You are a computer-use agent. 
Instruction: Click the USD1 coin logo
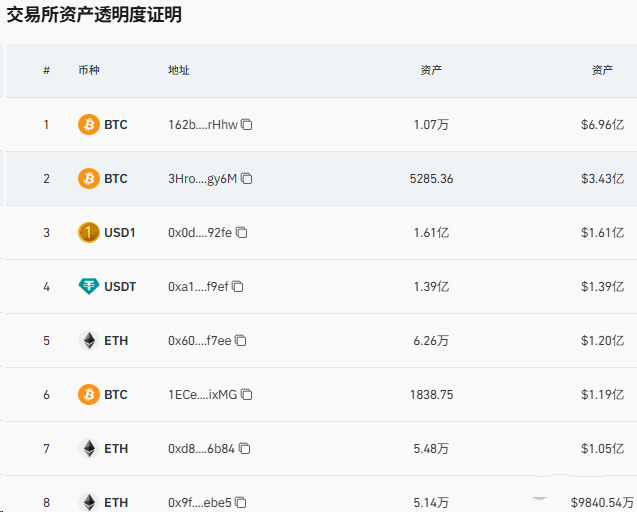[x=89, y=232]
